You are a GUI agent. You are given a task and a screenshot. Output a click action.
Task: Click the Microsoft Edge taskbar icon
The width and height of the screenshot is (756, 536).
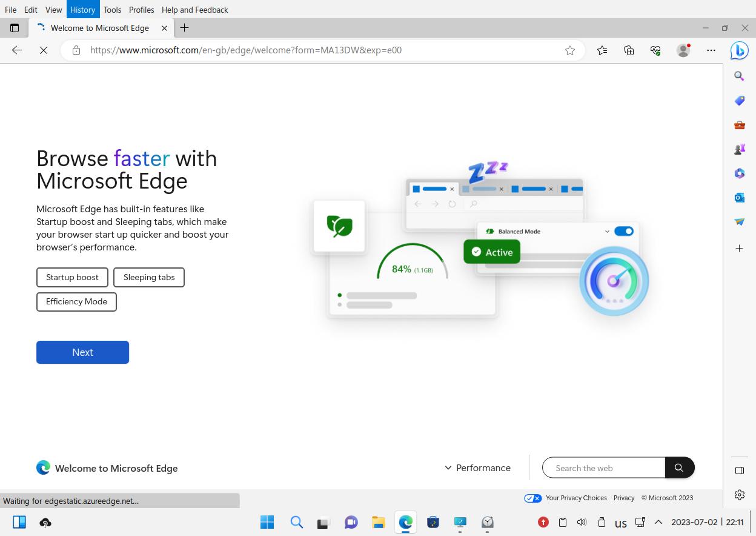click(406, 522)
